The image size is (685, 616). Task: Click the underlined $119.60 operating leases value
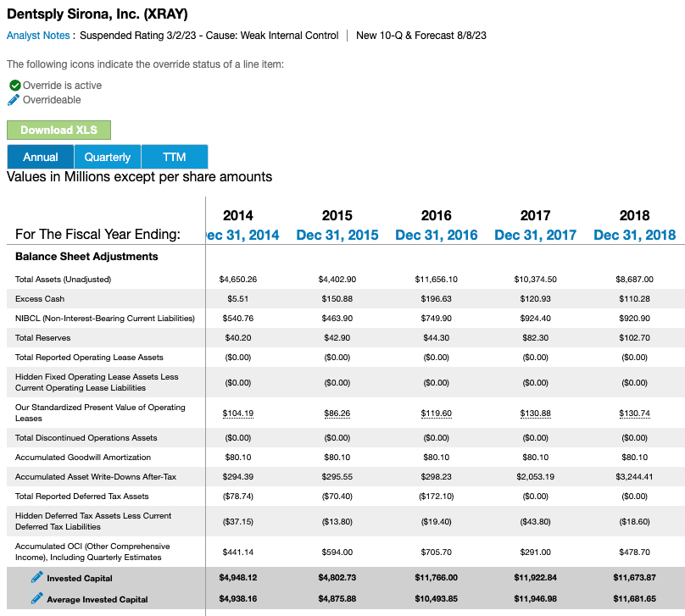[437, 413]
